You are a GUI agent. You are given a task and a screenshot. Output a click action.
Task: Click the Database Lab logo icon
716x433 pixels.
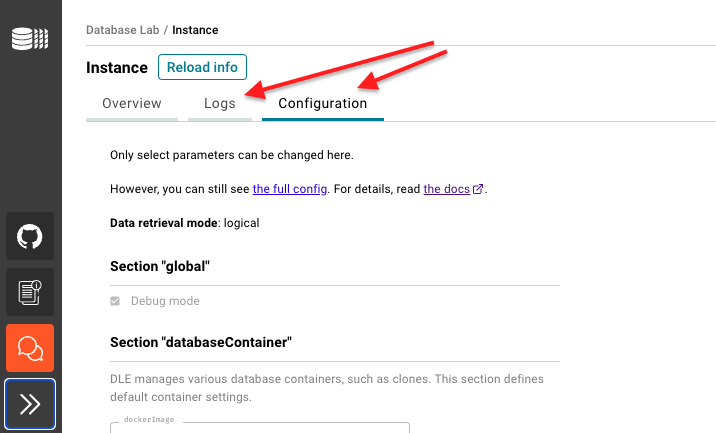pyautogui.click(x=30, y=38)
